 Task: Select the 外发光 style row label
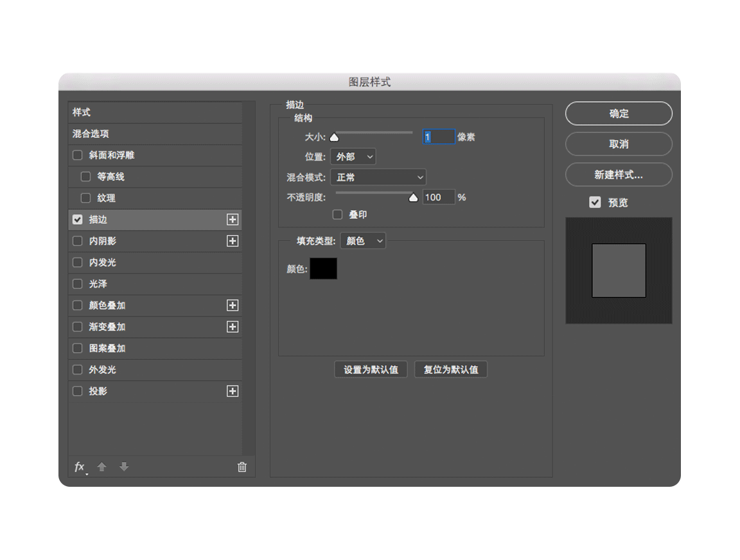coord(102,370)
